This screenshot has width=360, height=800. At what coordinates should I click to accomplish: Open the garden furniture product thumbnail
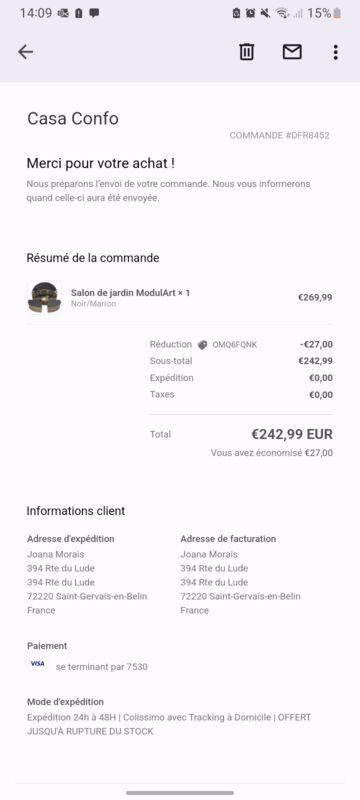coord(44,297)
